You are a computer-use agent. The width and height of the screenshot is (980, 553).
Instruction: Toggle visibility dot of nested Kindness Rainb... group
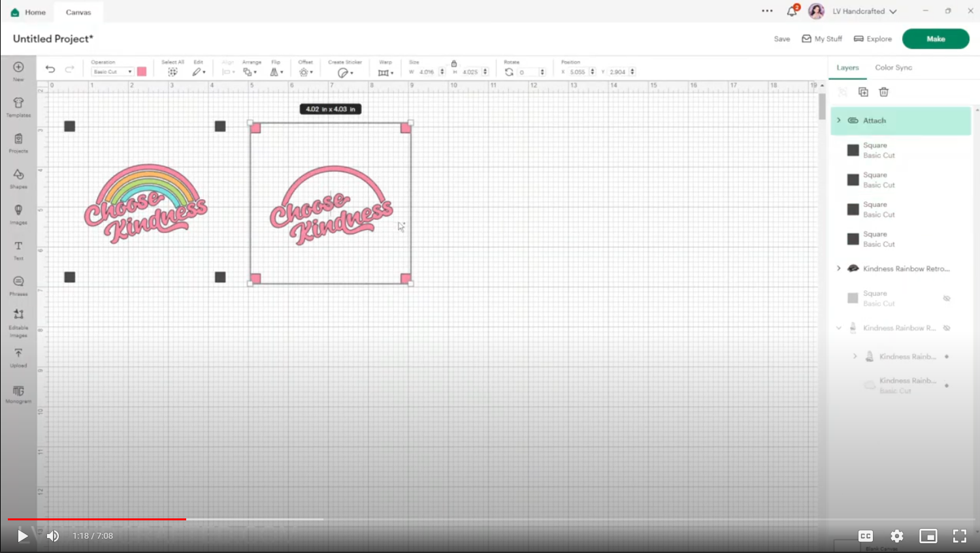947,356
